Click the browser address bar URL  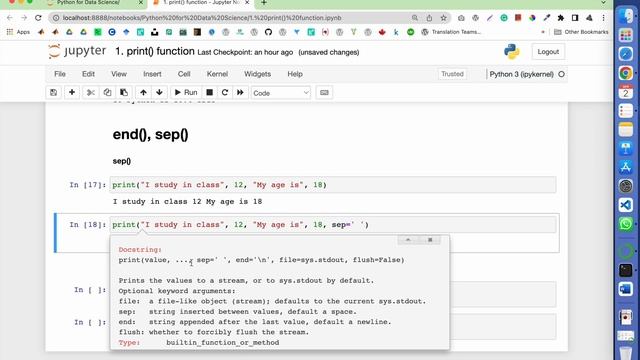(x=202, y=18)
